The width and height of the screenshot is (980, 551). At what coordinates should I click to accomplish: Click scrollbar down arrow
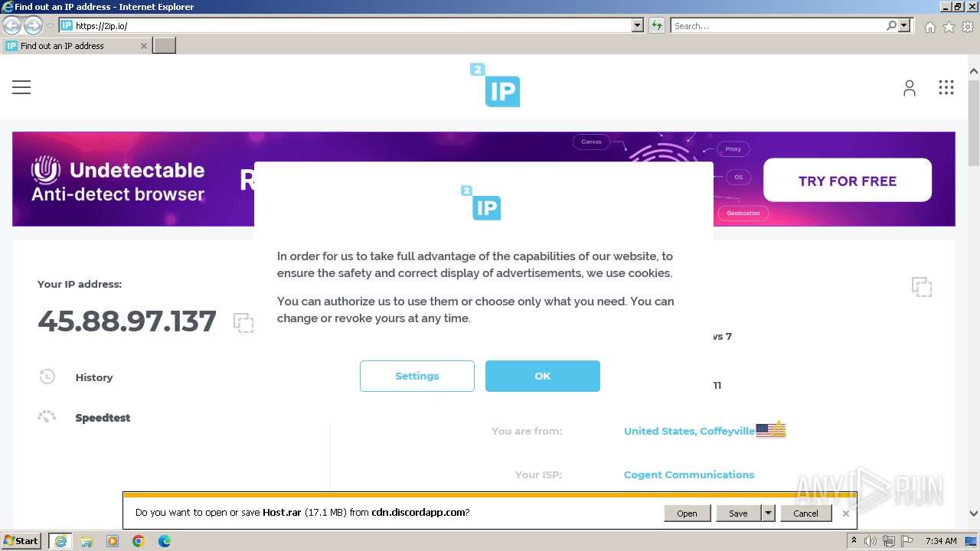point(974,514)
